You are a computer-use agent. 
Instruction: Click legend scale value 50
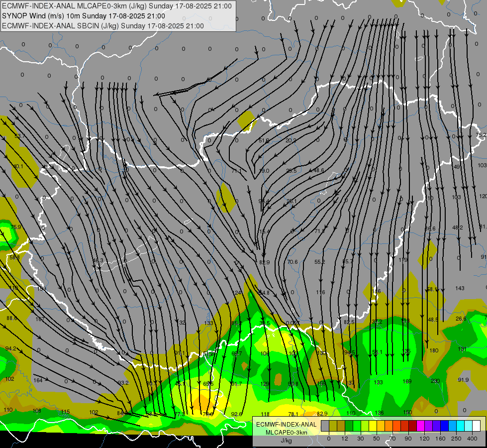pos(376,439)
